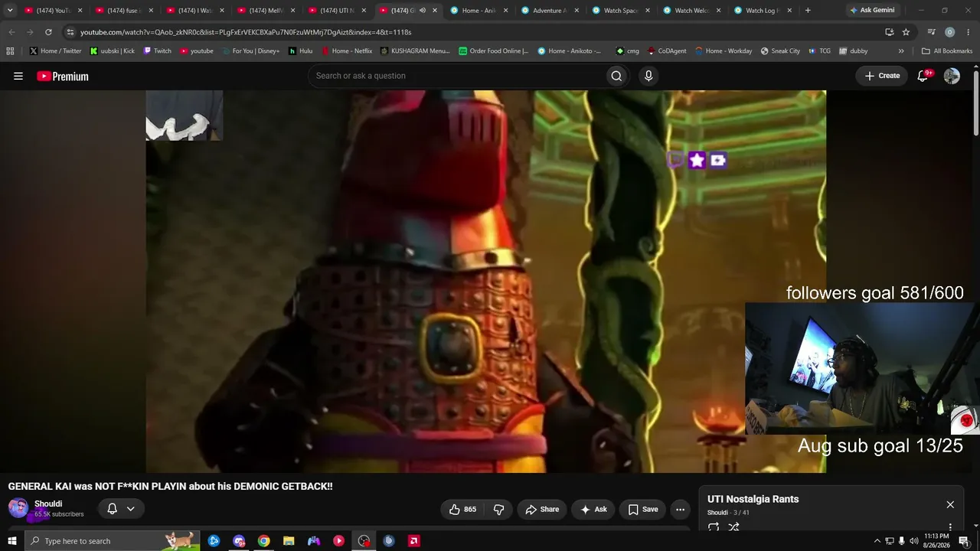Click the Create button
Image resolution: width=980 pixels, height=551 pixels.
coord(882,76)
